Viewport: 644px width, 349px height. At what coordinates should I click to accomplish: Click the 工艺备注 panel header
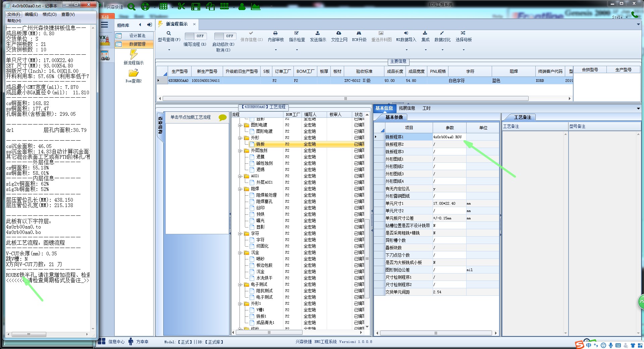point(523,117)
